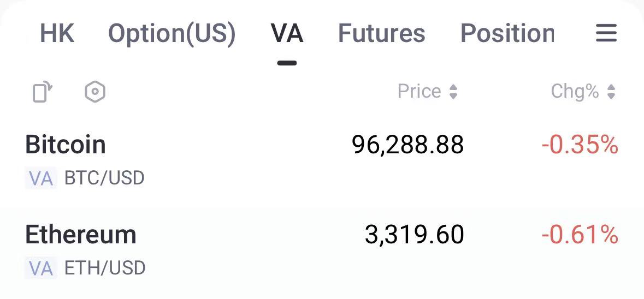The width and height of the screenshot is (644, 299).
Task: Sort the list by Chg% column
Action: (575, 92)
